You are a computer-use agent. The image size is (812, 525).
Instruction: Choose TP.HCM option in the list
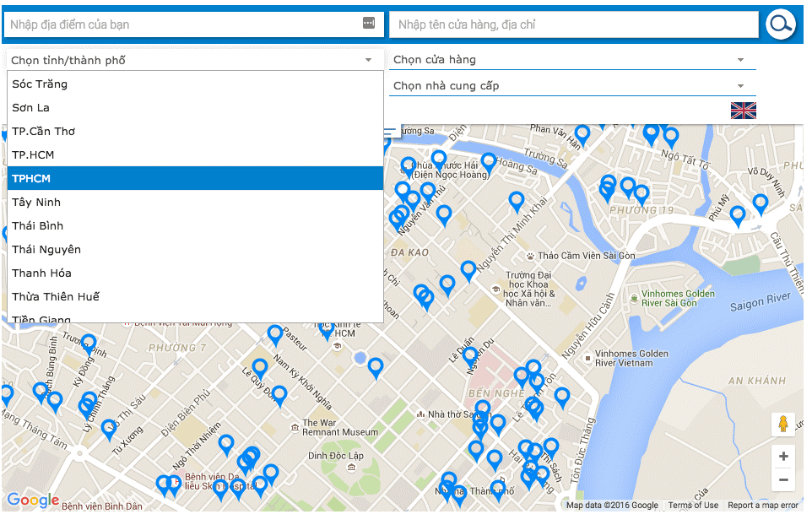(x=195, y=154)
